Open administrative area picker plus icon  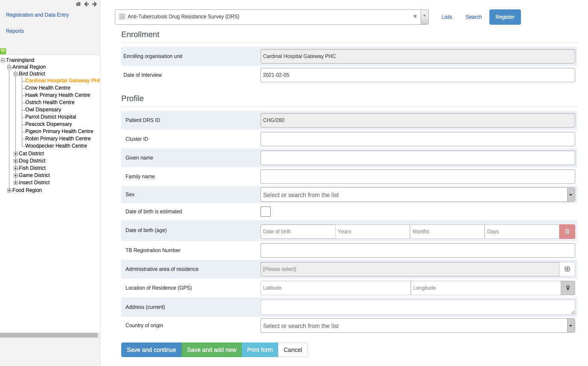(567, 269)
